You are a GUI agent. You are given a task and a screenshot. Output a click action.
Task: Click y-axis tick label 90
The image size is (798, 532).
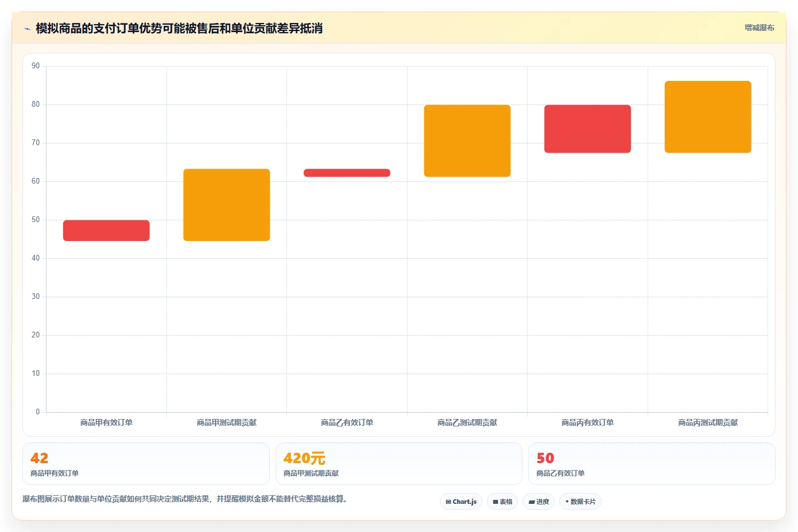coord(36,66)
